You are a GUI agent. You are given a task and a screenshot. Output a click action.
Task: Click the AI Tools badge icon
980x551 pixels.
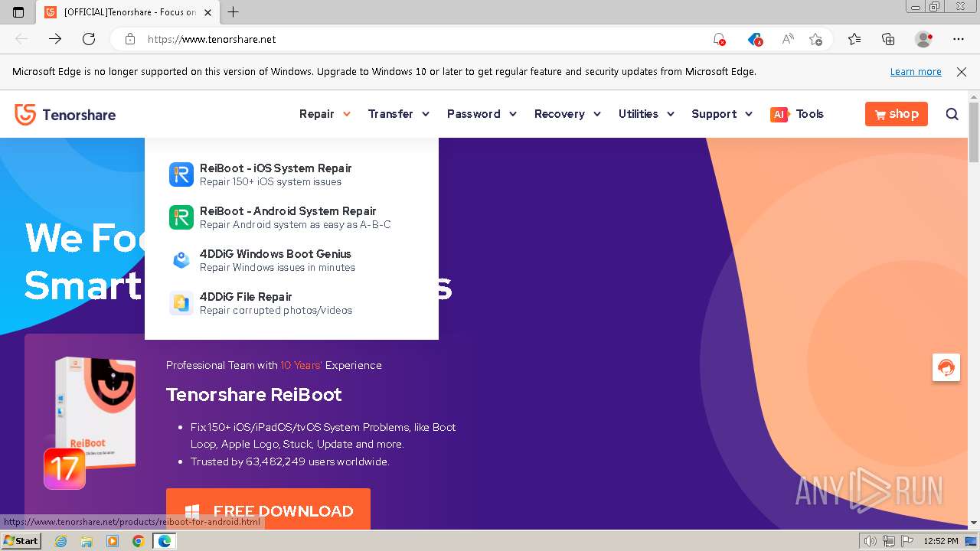[779, 114]
